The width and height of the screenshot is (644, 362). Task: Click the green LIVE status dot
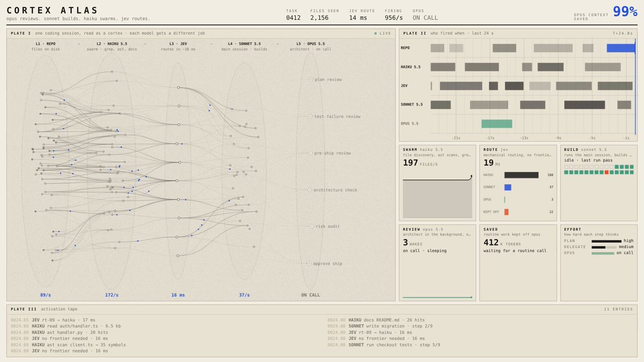click(376, 33)
